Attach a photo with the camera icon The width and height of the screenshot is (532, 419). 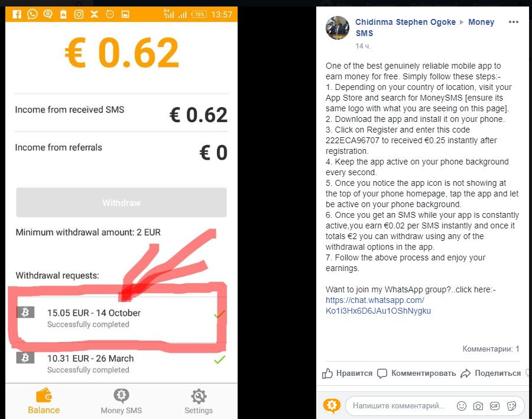pos(478,406)
